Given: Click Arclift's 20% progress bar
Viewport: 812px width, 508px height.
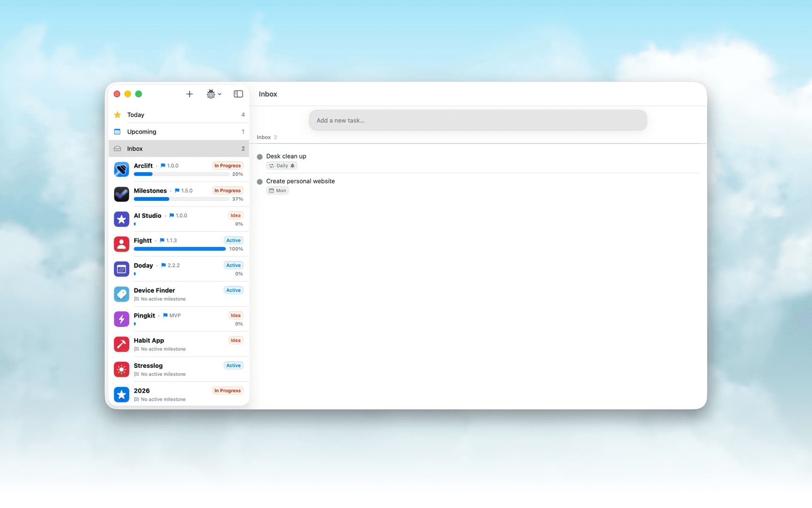Looking at the screenshot, I should [181, 174].
